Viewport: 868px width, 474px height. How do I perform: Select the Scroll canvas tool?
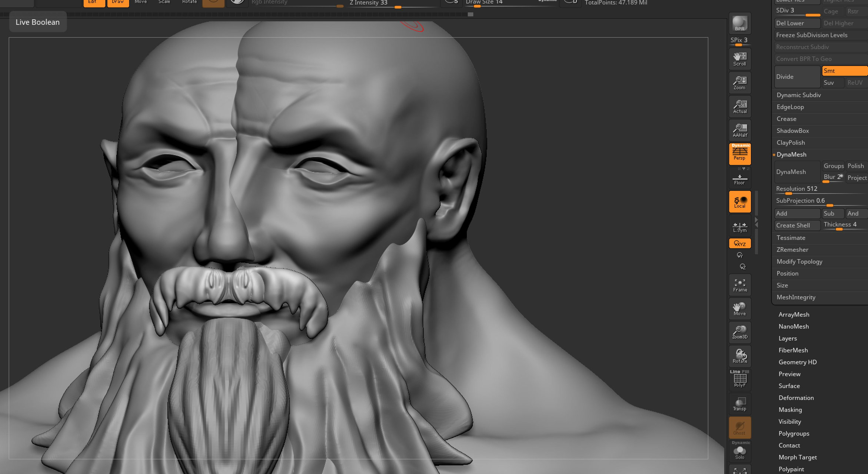[740, 59]
